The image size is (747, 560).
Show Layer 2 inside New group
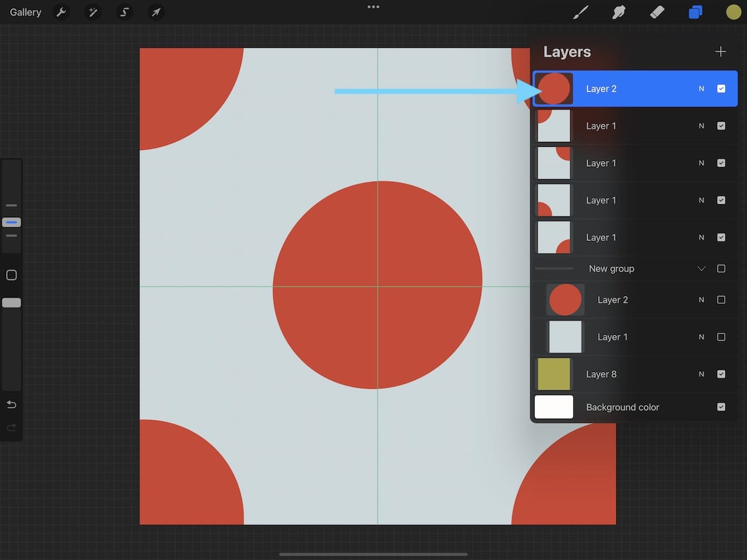[x=721, y=300]
